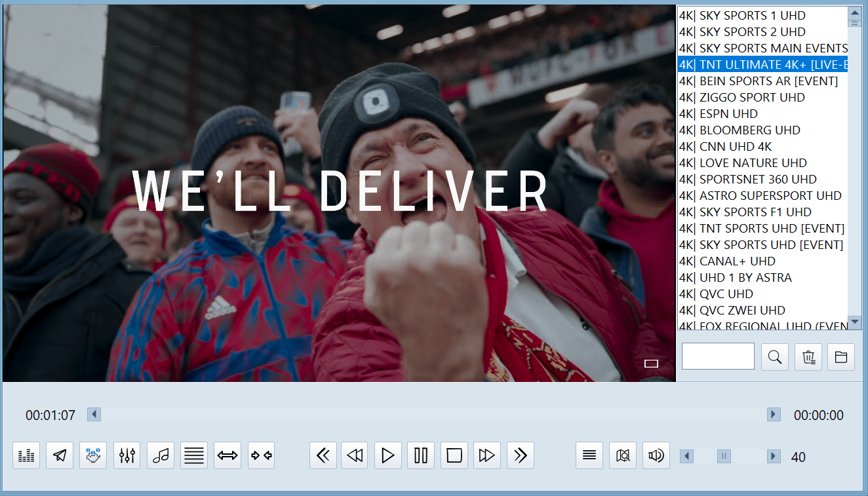Screen dimensions: 868x496
Task: Select channel '4K| LOVE NATURE UHD'
Action: coord(762,162)
